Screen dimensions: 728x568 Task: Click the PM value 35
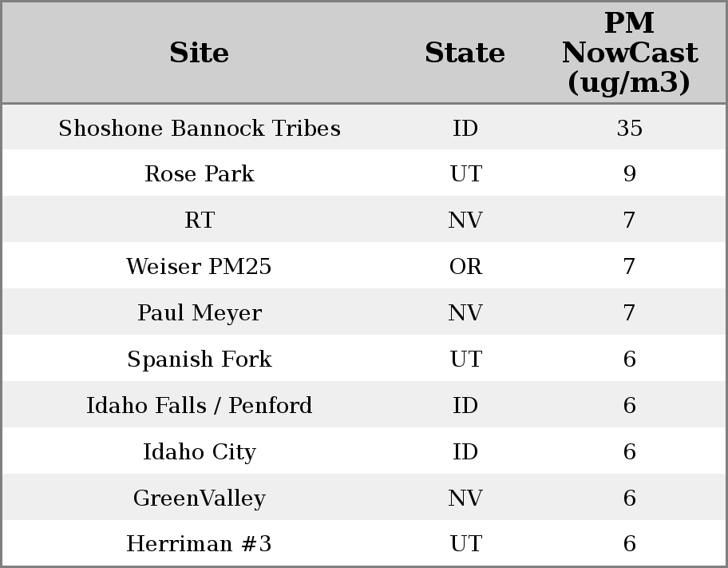(629, 129)
